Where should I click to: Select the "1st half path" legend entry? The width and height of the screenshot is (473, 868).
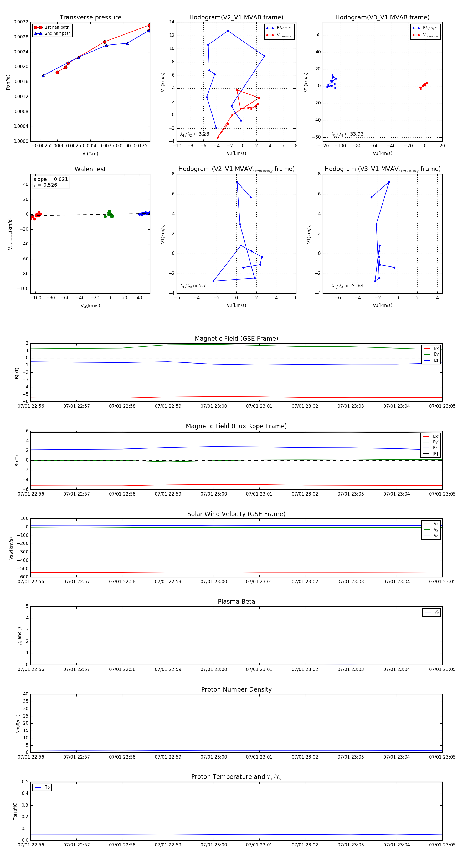coord(52,27)
